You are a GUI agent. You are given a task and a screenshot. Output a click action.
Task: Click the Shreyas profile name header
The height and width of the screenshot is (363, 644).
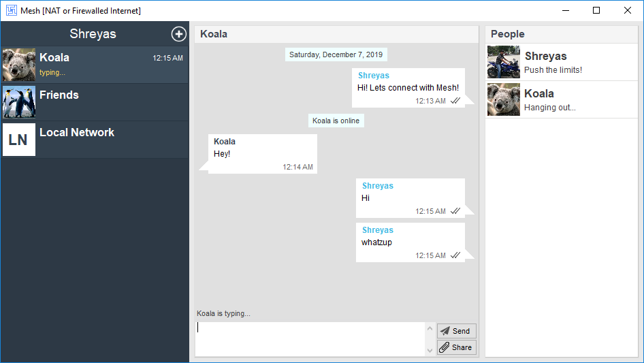[x=93, y=34]
